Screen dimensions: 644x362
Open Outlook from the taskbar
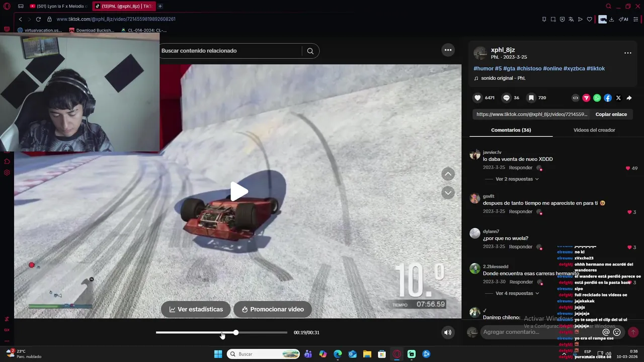coord(352,354)
